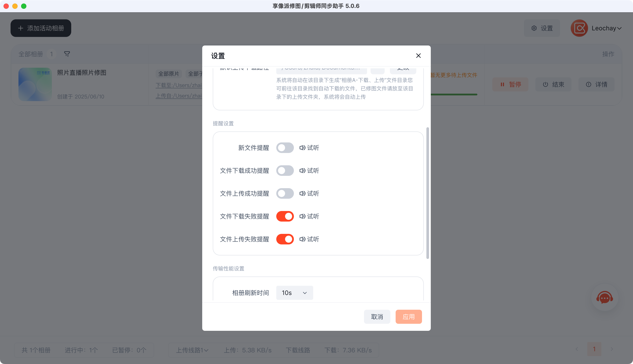
Task: Click the 已暂停：0个 status text
Action: coord(129,350)
